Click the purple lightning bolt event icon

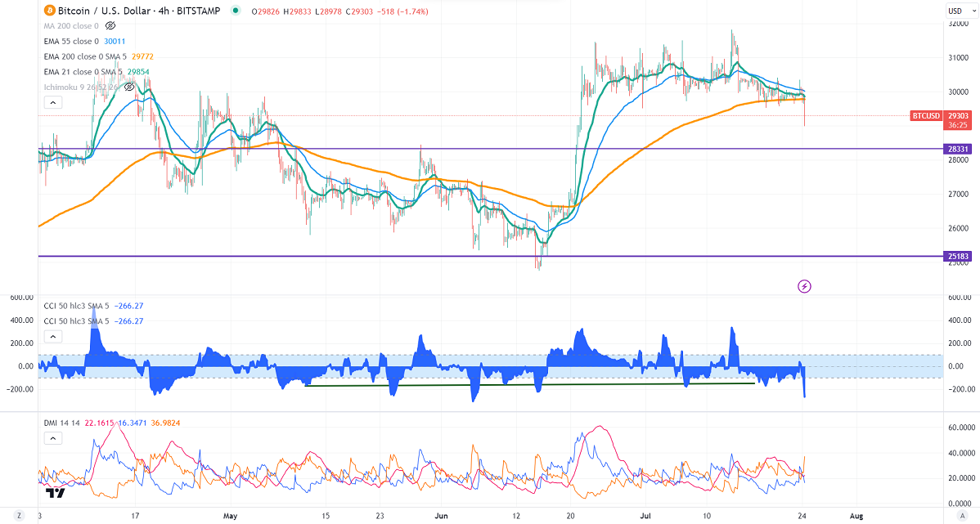(804, 286)
